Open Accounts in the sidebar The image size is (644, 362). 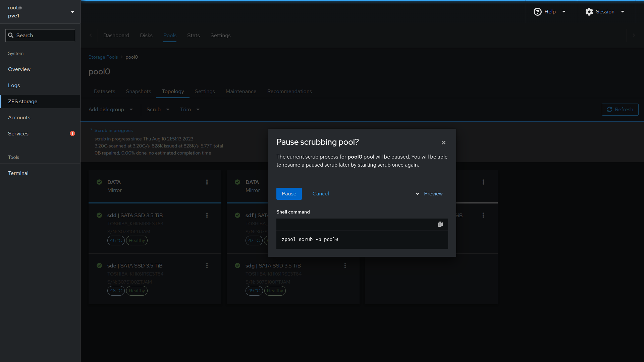pos(40,118)
